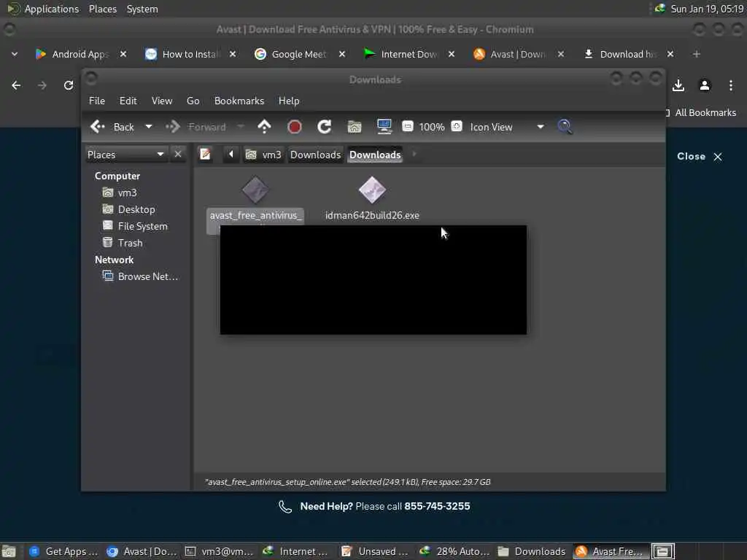
Task: Click the path bar left scroll arrow
Action: (x=231, y=155)
